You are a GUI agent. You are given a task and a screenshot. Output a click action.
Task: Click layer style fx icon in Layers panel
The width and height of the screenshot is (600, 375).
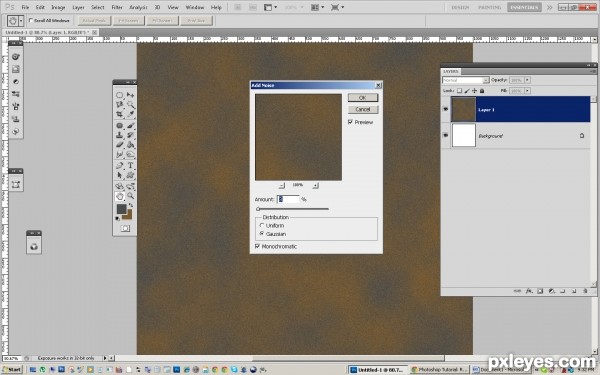coord(529,291)
